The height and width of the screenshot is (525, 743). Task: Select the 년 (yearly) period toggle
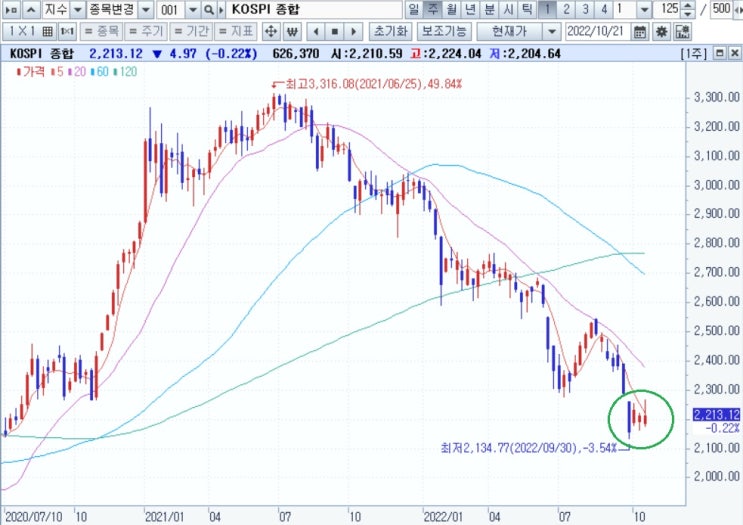(x=471, y=9)
